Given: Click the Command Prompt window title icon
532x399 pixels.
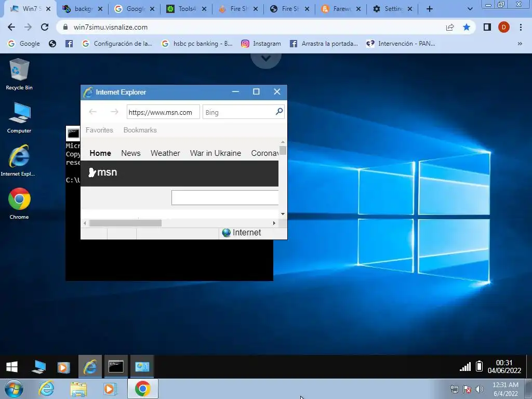Looking at the screenshot, I should [73, 134].
